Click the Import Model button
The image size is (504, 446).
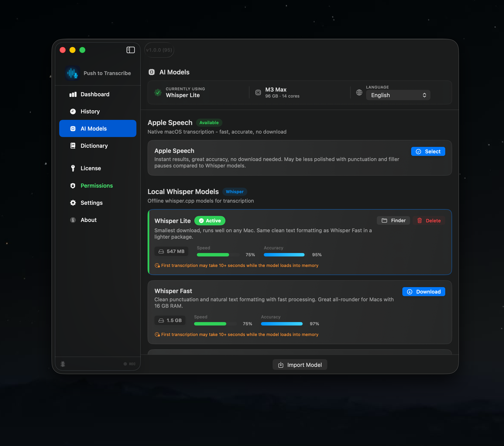(x=300, y=365)
